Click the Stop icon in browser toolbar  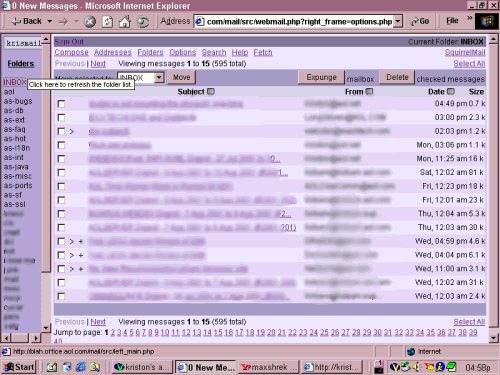pyautogui.click(x=89, y=22)
